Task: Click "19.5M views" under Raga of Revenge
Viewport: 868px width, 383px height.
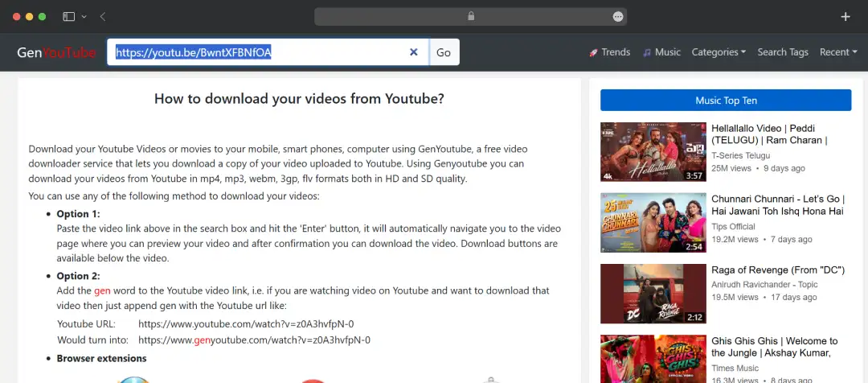Action: pos(735,297)
